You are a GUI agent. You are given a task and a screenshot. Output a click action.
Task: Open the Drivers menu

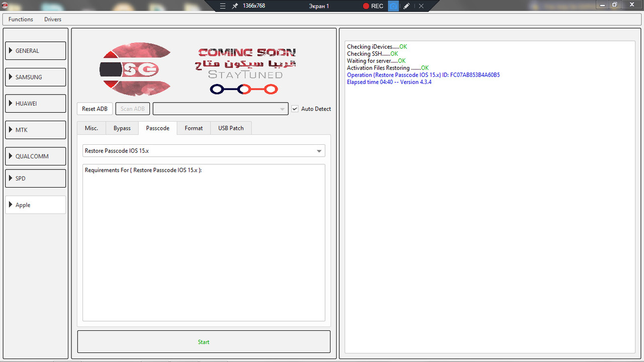click(53, 19)
